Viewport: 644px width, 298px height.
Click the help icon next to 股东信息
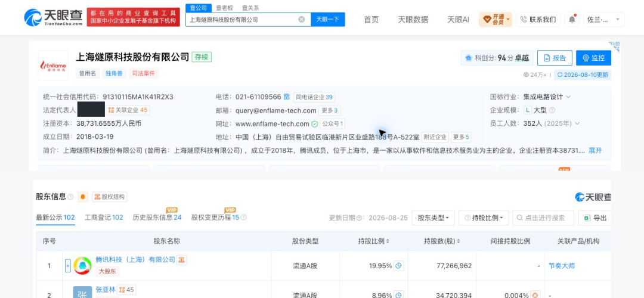pos(70,197)
